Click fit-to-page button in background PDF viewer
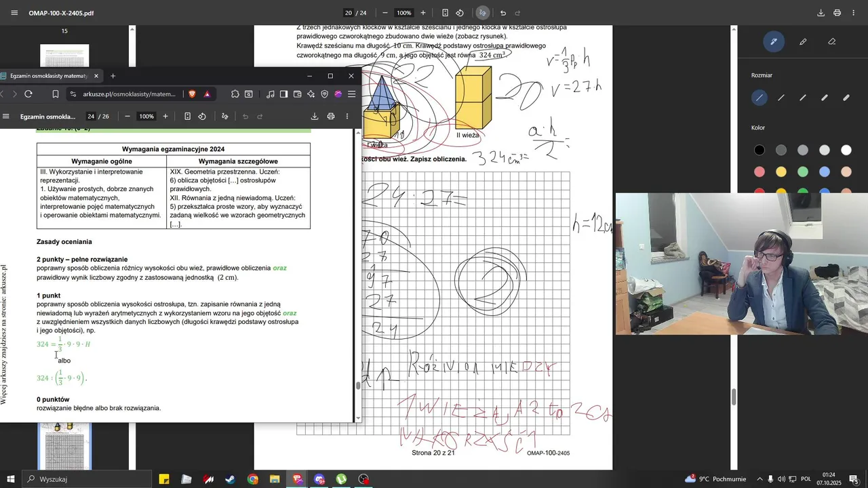 point(445,13)
